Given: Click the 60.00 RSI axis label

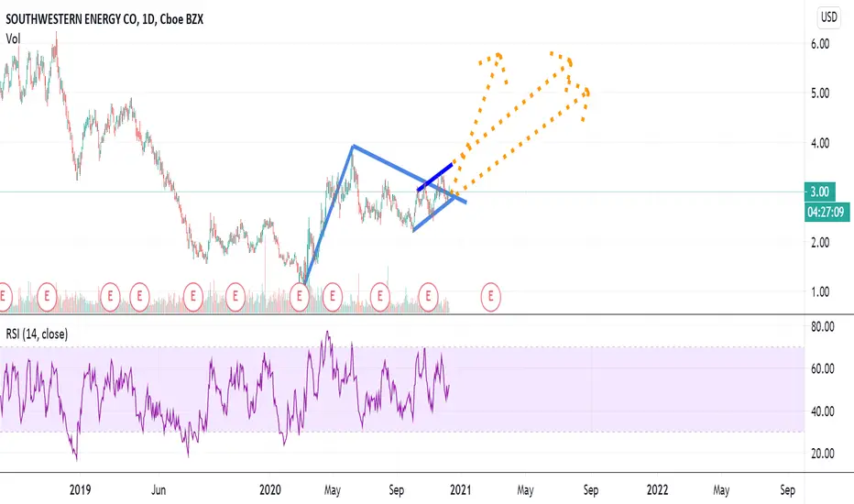Looking at the screenshot, I should [x=822, y=369].
